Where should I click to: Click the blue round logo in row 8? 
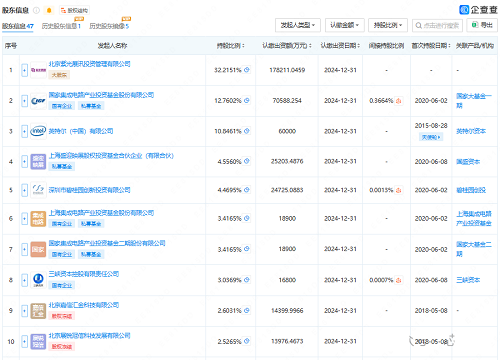point(38,280)
